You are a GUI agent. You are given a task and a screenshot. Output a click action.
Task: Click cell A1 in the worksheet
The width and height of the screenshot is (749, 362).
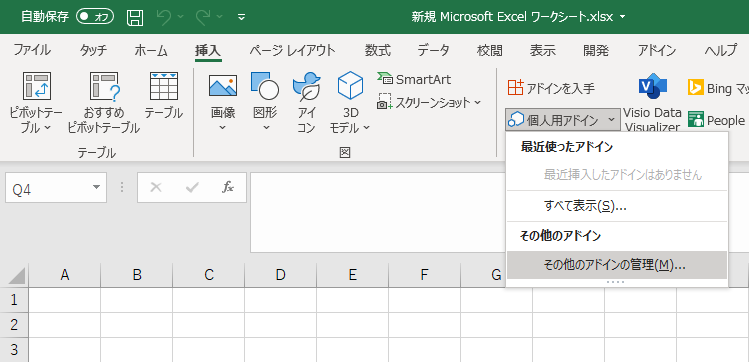tap(64, 300)
